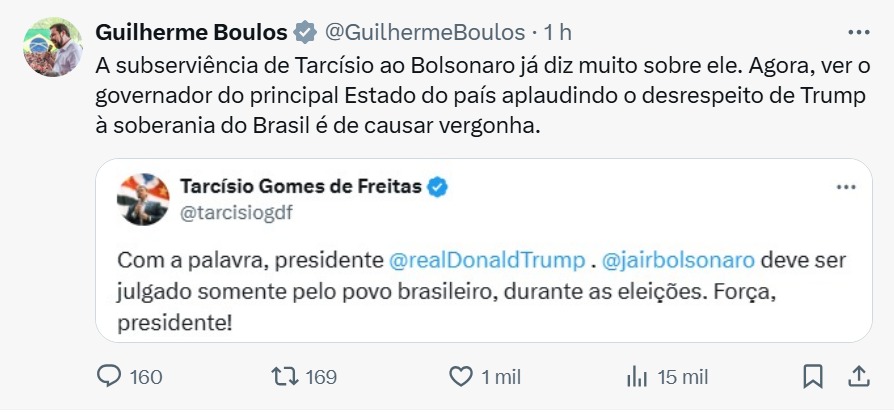
Task: Reply to Guilherme Boulos's tweet
Action: pos(109,376)
